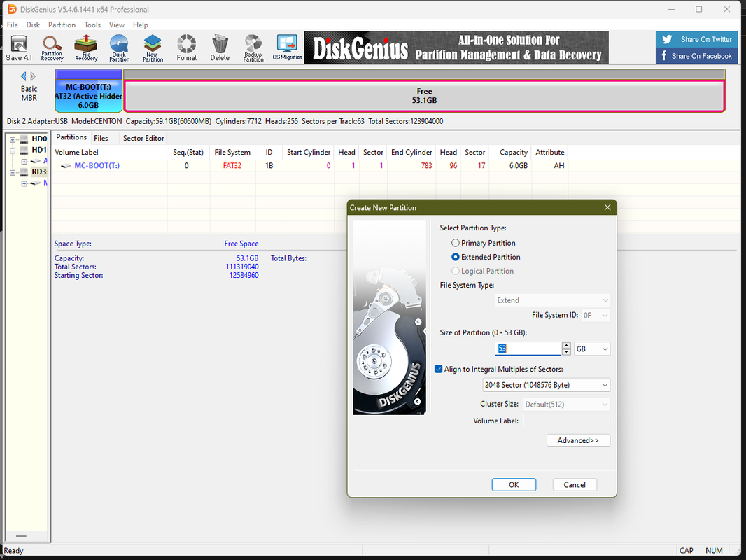Click the FAT32 file system cell

(232, 166)
